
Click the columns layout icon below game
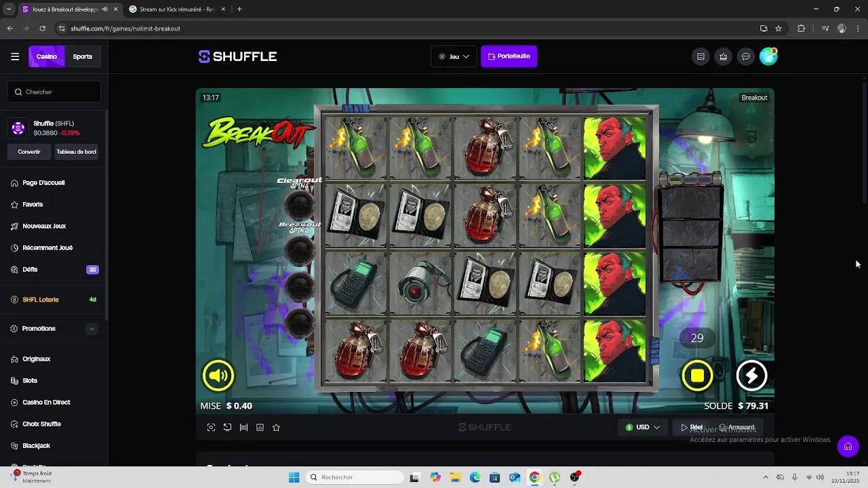(243, 428)
